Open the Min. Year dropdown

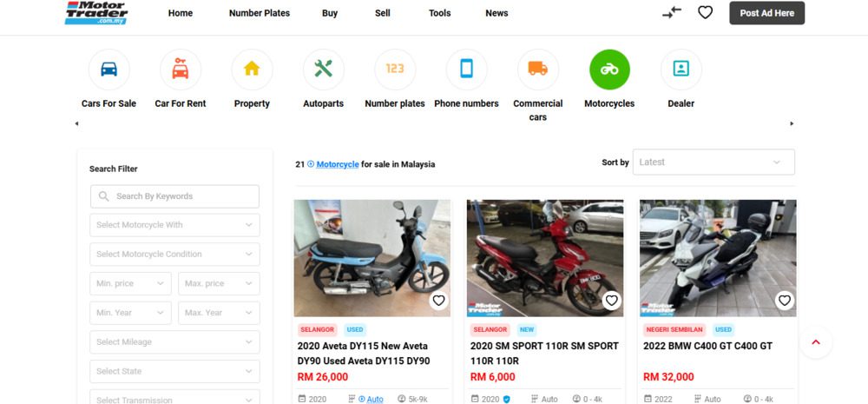click(131, 313)
